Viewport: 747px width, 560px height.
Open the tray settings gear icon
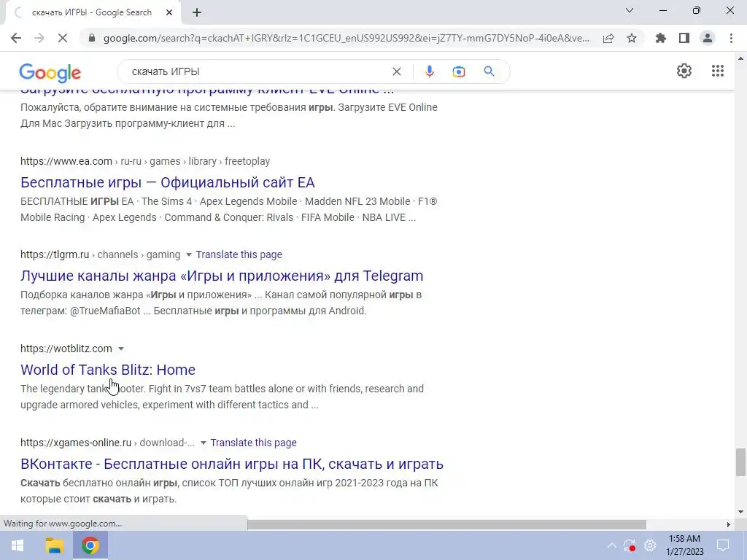point(650,545)
